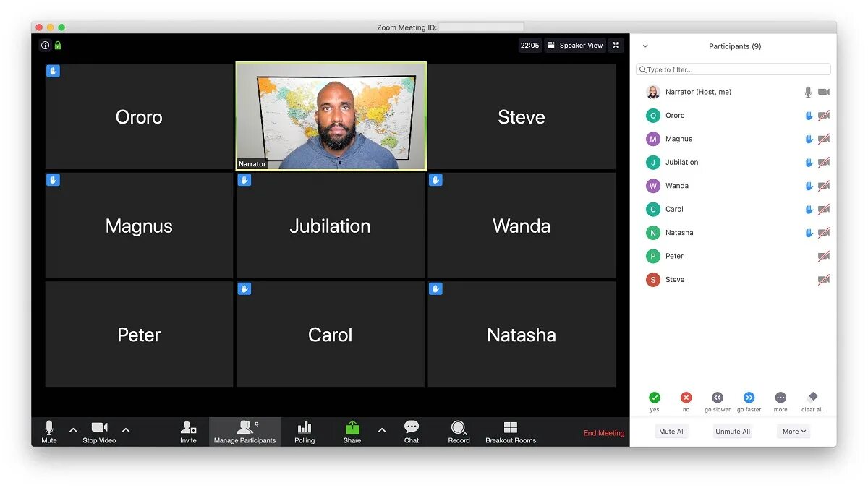Enter full screen mode

click(x=616, y=45)
